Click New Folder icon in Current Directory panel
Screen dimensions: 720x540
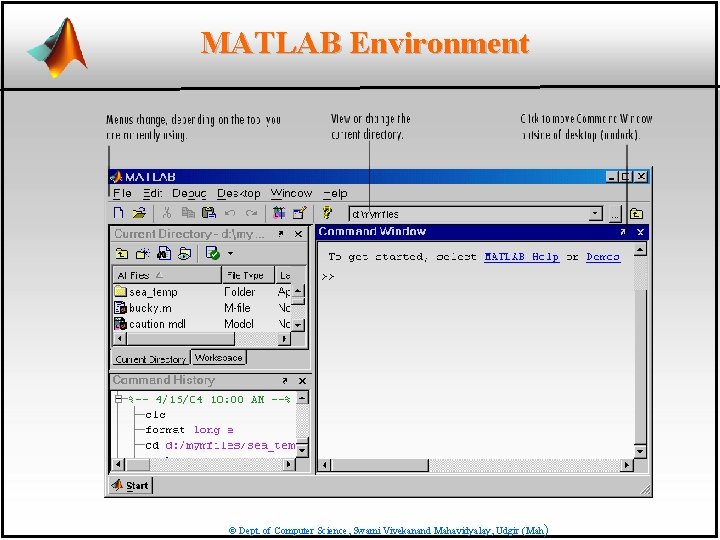point(143,253)
